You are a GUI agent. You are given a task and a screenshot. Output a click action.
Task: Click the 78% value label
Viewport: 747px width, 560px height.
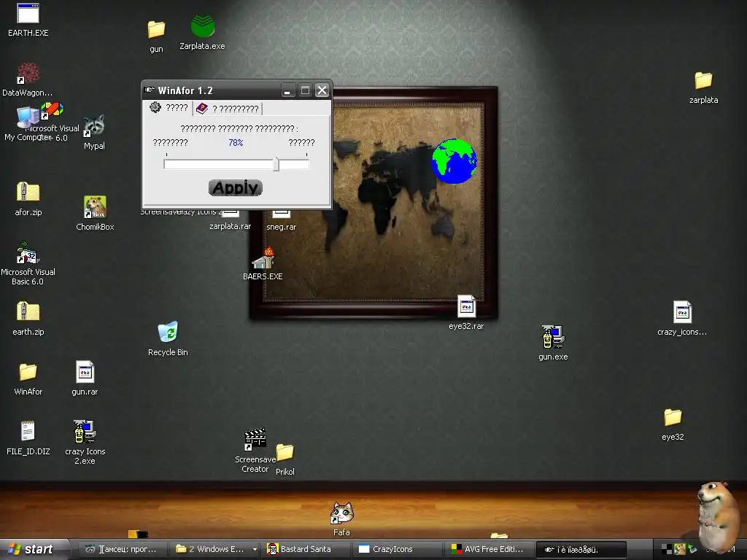tap(236, 142)
